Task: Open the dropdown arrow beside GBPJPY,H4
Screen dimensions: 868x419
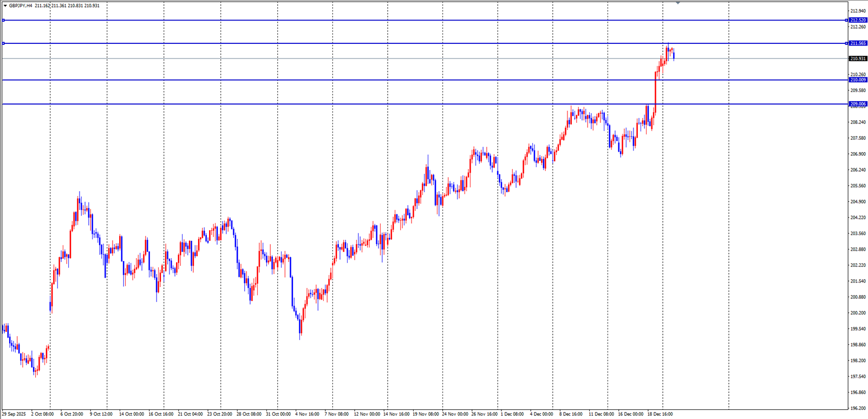Action: pyautogui.click(x=5, y=6)
